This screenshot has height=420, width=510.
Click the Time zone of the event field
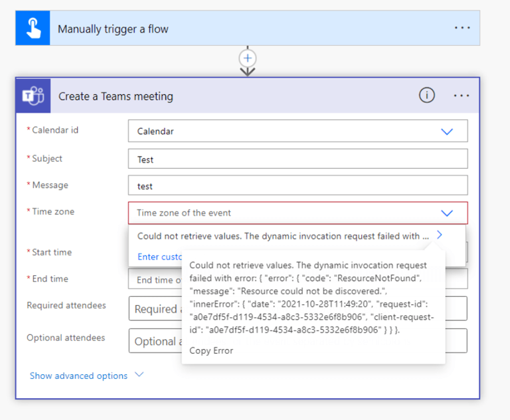click(298, 213)
